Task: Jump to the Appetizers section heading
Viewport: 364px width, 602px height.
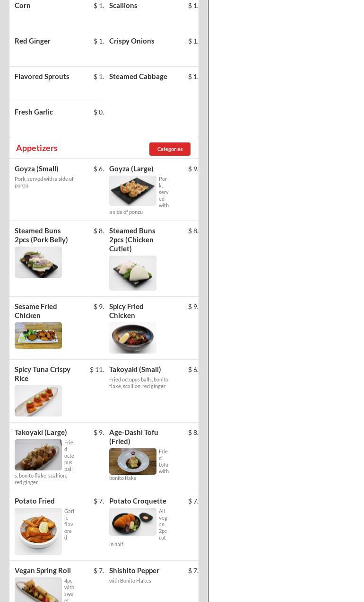Action: [37, 148]
